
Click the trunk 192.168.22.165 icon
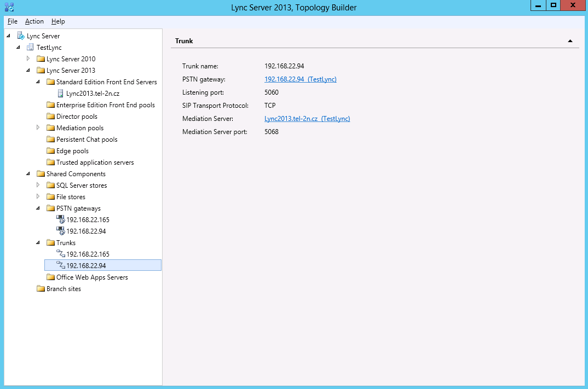tap(60, 254)
